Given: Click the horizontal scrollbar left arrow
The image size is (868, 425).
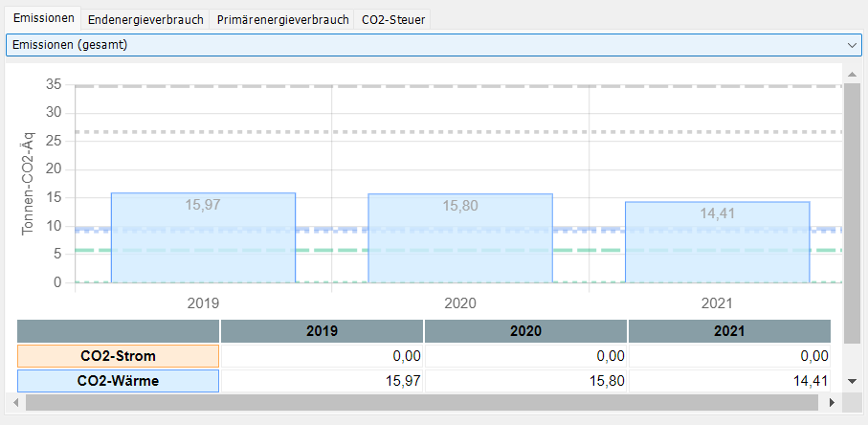Looking at the screenshot, I should pos(16,403).
